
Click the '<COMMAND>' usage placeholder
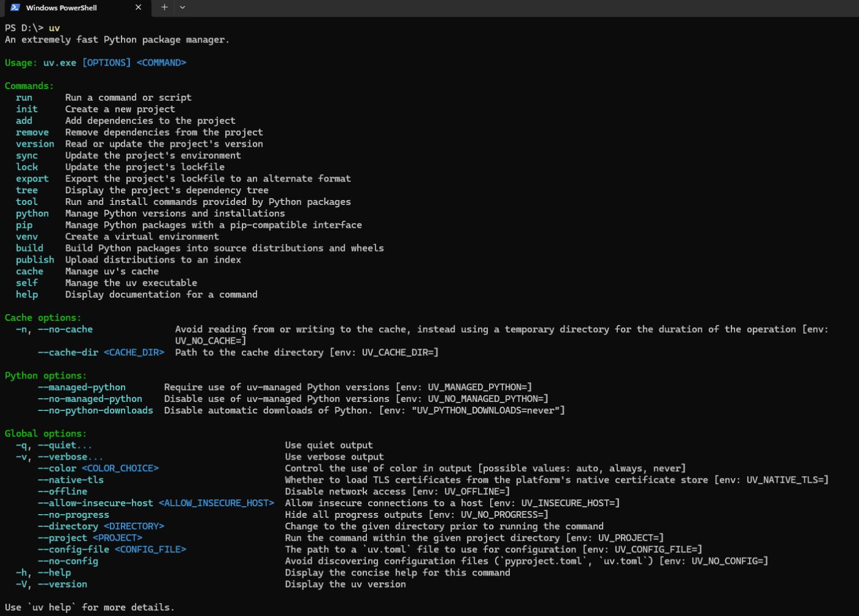click(161, 63)
